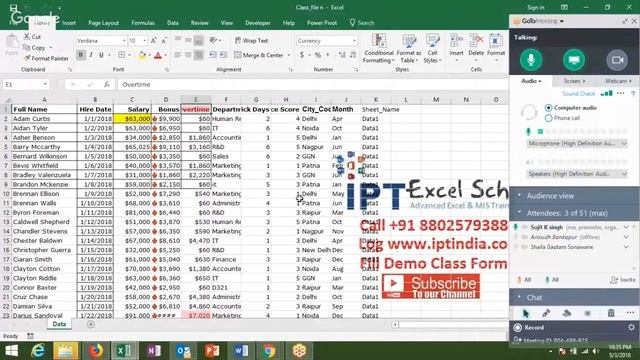
Task: Open Speakers device dropdown
Action: pos(576,174)
